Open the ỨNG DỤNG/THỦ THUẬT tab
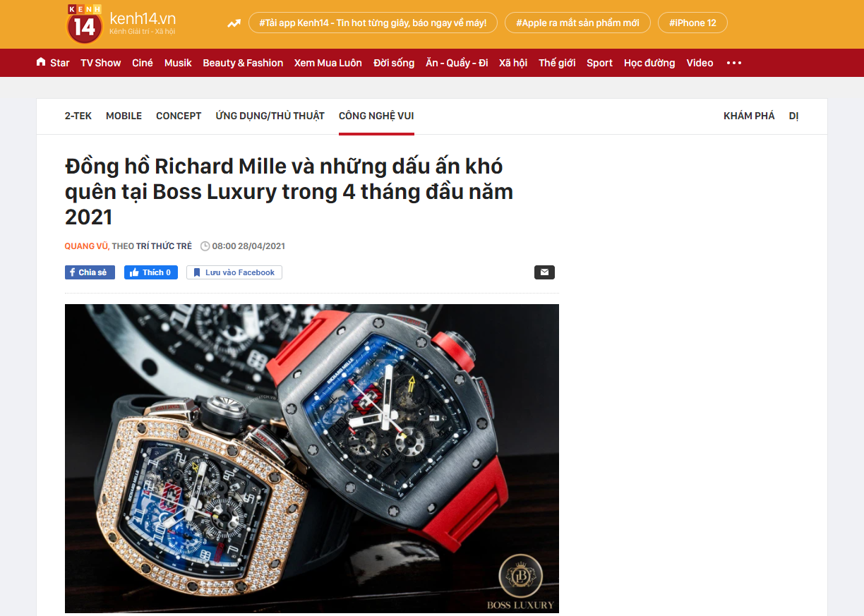 tap(270, 116)
